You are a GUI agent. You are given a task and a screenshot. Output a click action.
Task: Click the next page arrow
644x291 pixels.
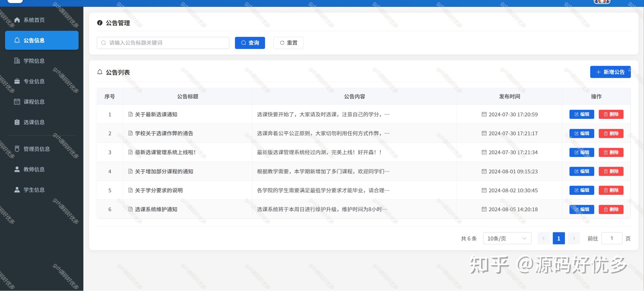click(574, 238)
